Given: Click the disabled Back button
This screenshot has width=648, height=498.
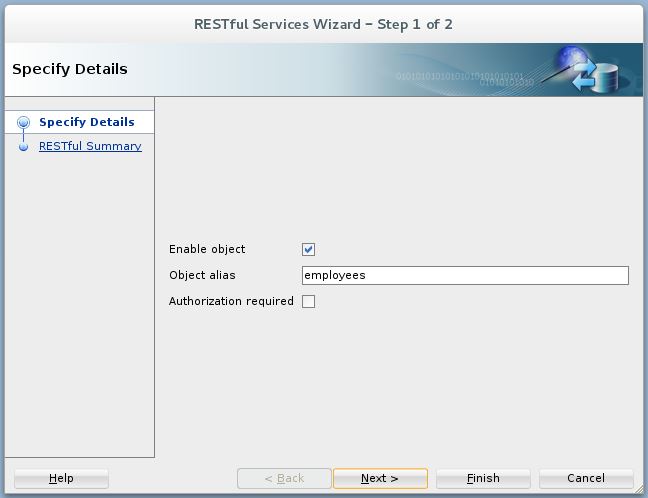Looking at the screenshot, I should pos(284,479).
